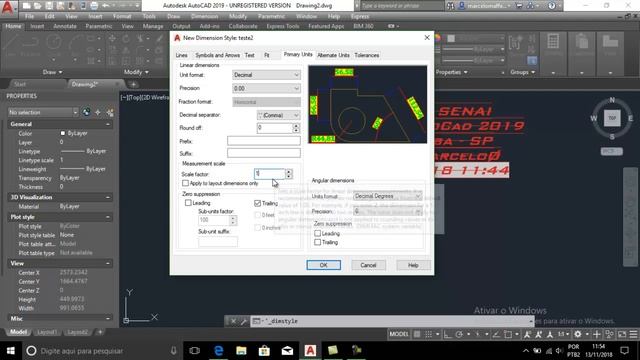Open File Explorer from taskbar

coord(241,351)
